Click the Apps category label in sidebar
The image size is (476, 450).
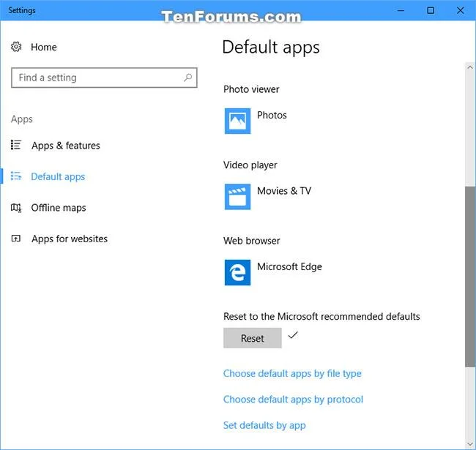click(x=21, y=119)
